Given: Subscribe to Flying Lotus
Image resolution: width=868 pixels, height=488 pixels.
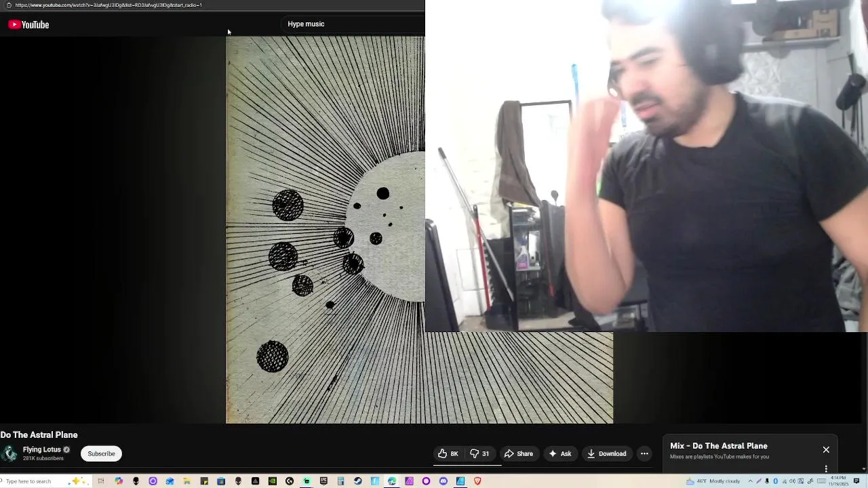Looking at the screenshot, I should click(x=101, y=453).
